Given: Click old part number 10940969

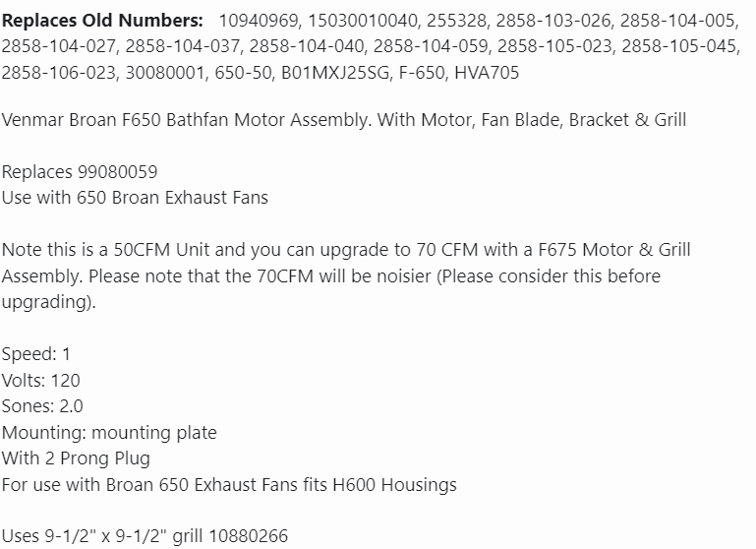Looking at the screenshot, I should (x=261, y=20).
